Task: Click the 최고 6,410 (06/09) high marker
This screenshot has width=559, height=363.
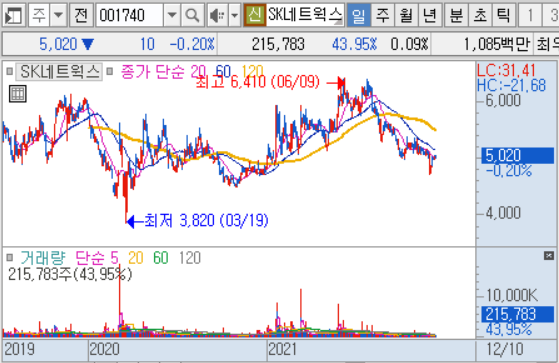Action: click(257, 82)
